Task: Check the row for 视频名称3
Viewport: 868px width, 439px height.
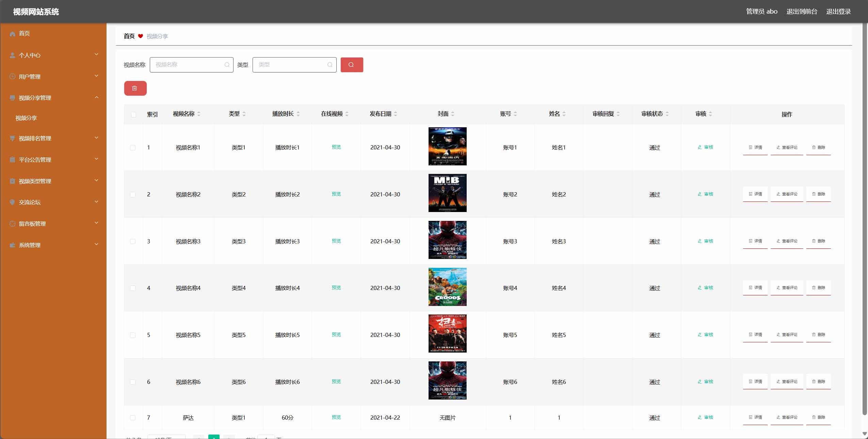Action: pyautogui.click(x=133, y=241)
